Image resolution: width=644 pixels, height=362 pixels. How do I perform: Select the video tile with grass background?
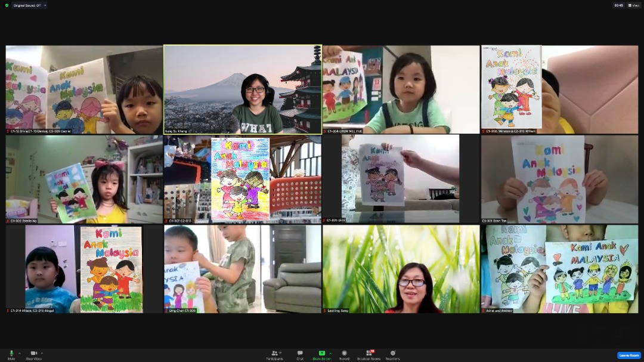[401, 269]
